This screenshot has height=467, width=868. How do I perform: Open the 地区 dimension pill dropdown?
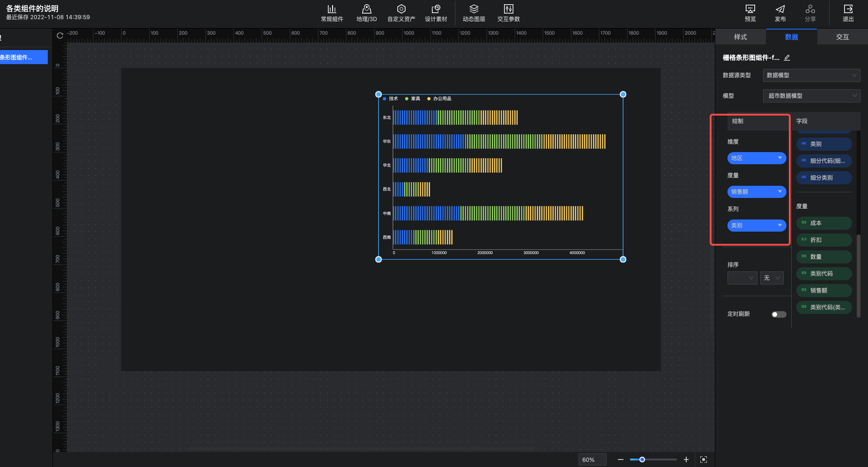[x=756, y=158]
